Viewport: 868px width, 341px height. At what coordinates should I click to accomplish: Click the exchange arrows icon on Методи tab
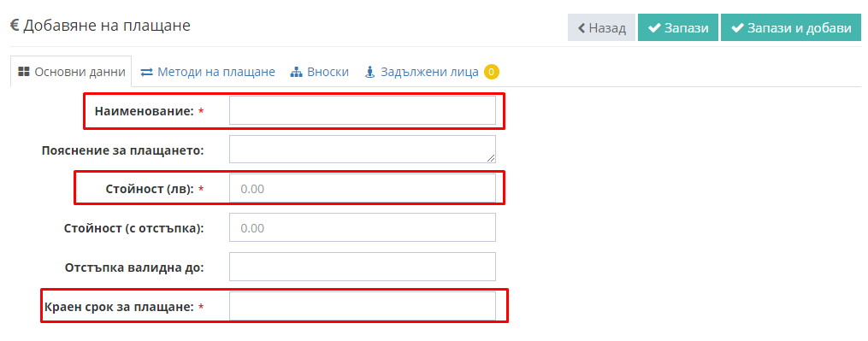[147, 73]
